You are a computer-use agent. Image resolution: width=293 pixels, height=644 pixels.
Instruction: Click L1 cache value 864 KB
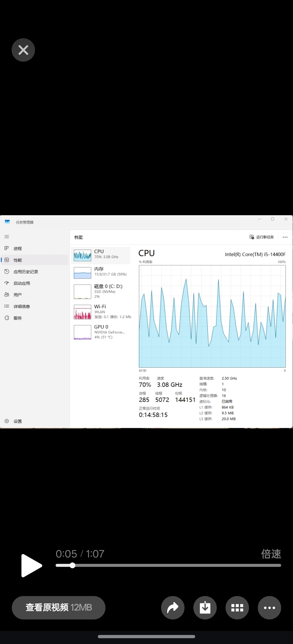click(x=227, y=407)
